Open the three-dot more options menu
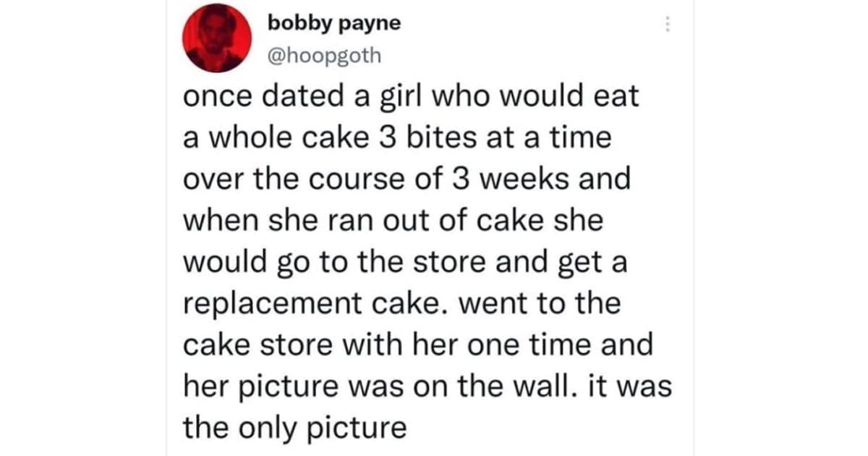The width and height of the screenshot is (868, 456). pos(667,25)
